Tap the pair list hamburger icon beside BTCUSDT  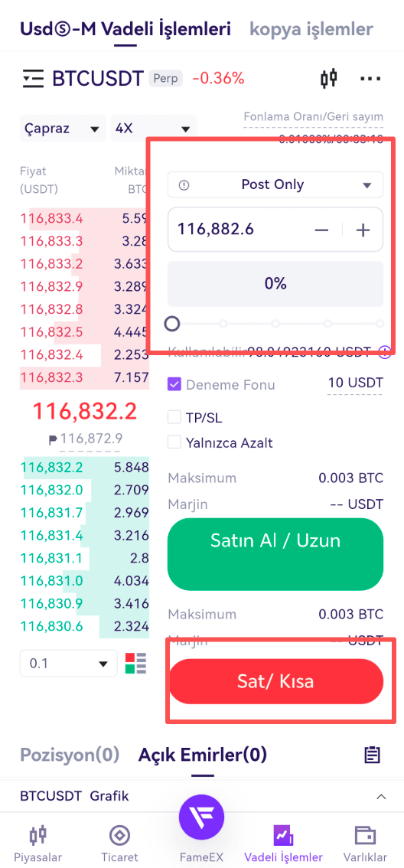point(33,79)
